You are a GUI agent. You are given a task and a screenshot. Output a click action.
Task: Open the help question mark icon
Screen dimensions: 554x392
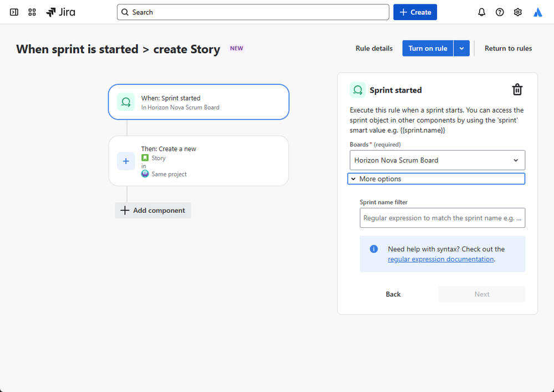coord(500,12)
